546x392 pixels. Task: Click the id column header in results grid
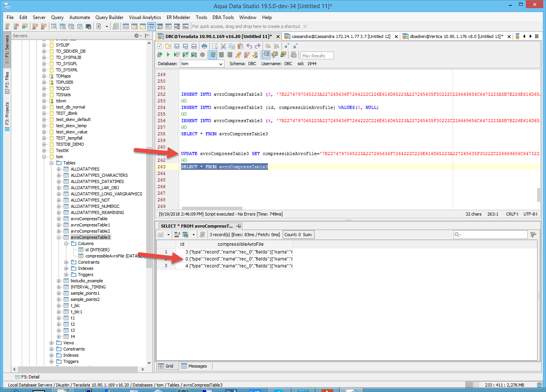(182, 244)
